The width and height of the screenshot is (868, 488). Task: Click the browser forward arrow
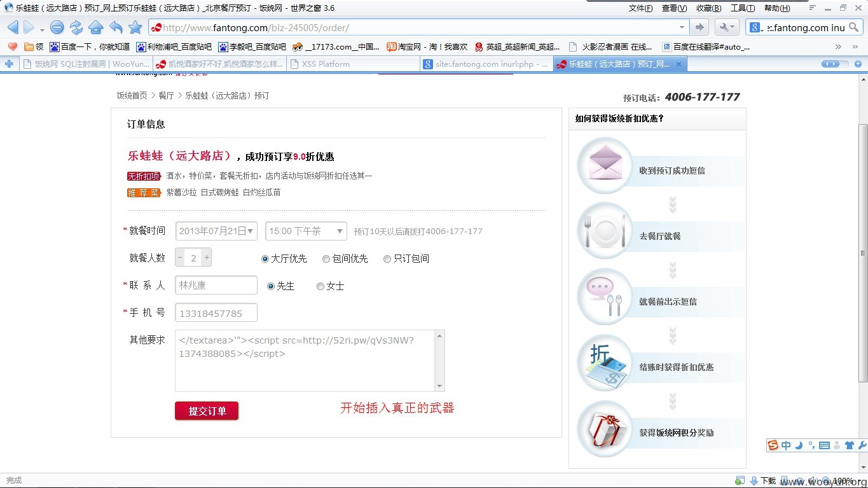click(x=29, y=27)
